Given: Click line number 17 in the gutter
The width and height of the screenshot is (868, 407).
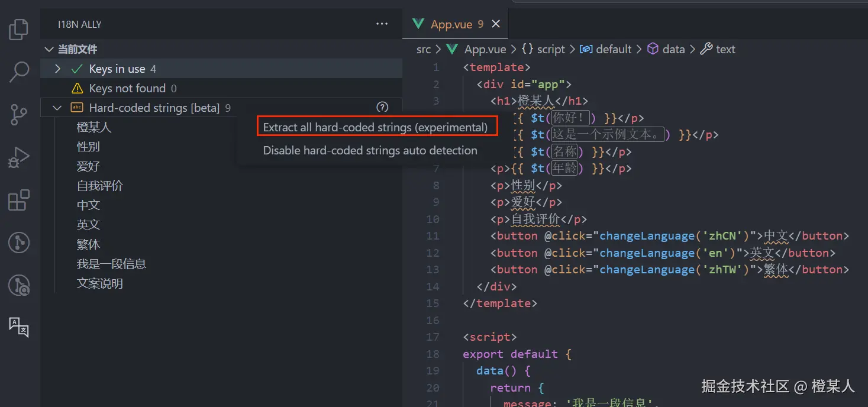Looking at the screenshot, I should point(433,337).
